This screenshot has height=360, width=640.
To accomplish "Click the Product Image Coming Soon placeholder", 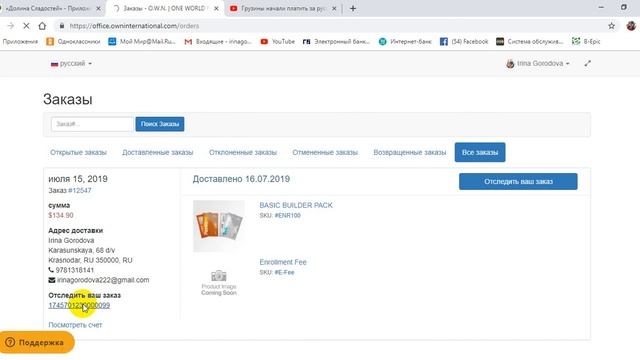I will point(219,282).
